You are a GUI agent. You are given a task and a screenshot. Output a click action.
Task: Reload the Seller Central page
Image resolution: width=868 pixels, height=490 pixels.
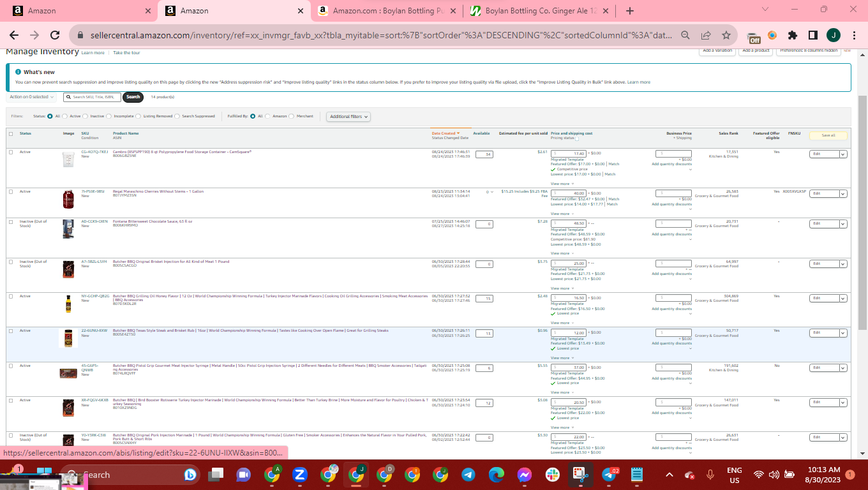point(55,35)
